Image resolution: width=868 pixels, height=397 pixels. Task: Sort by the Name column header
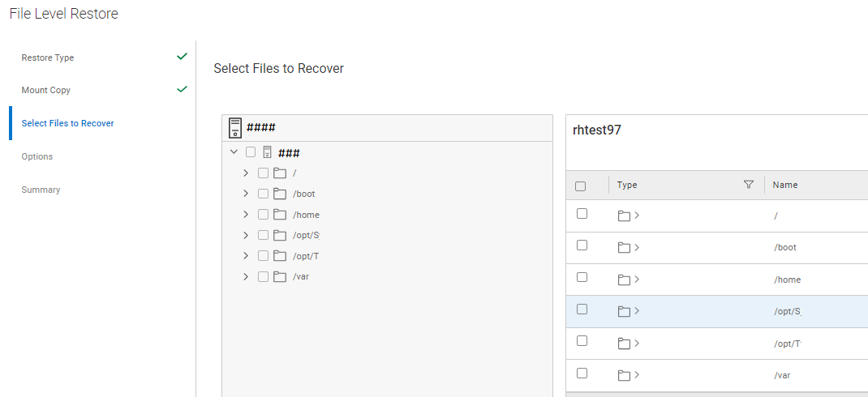click(x=785, y=185)
